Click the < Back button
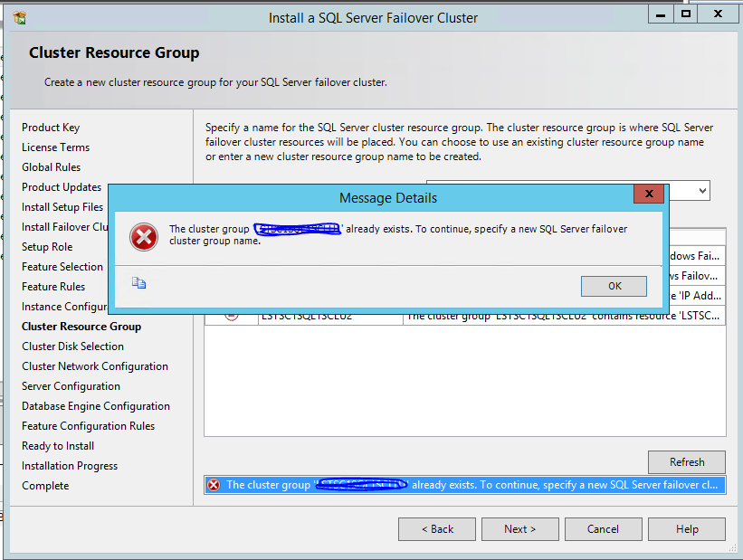The image size is (743, 560). click(x=437, y=528)
